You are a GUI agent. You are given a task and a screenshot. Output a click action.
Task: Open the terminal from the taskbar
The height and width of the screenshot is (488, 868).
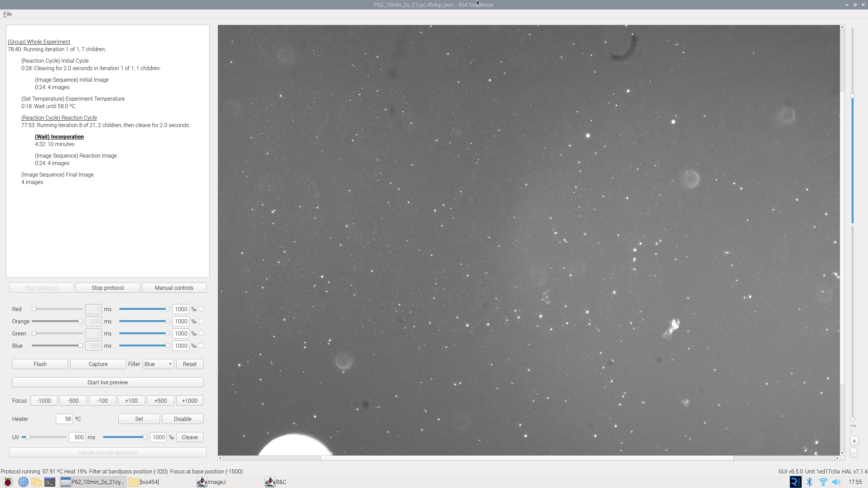coord(50,482)
